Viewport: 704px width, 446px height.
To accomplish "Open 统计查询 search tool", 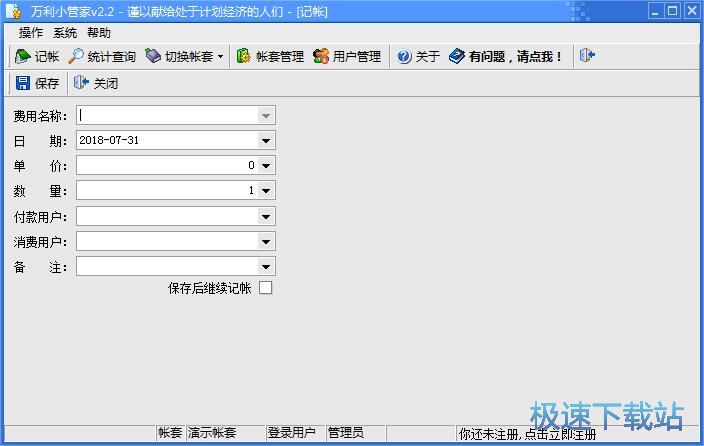I will pos(102,56).
